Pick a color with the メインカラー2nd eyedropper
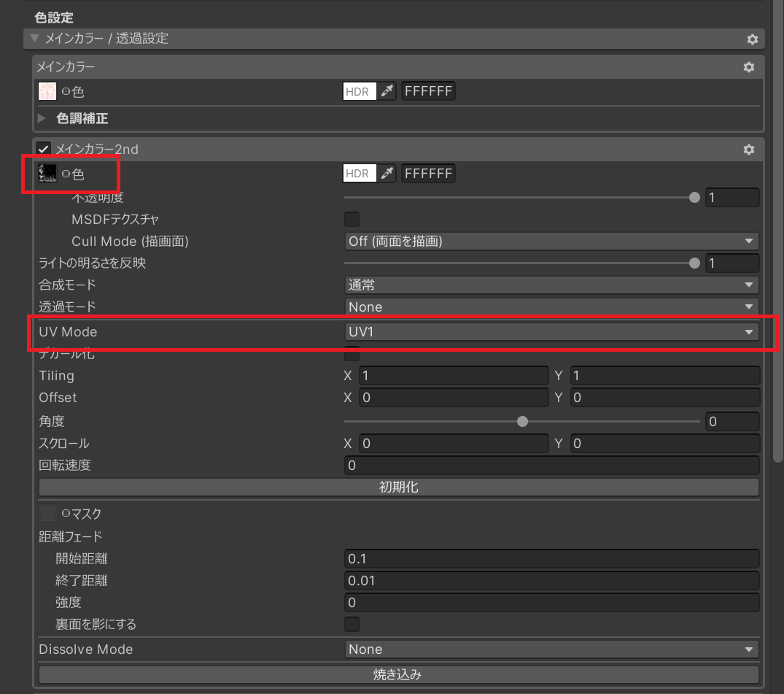 coord(387,173)
